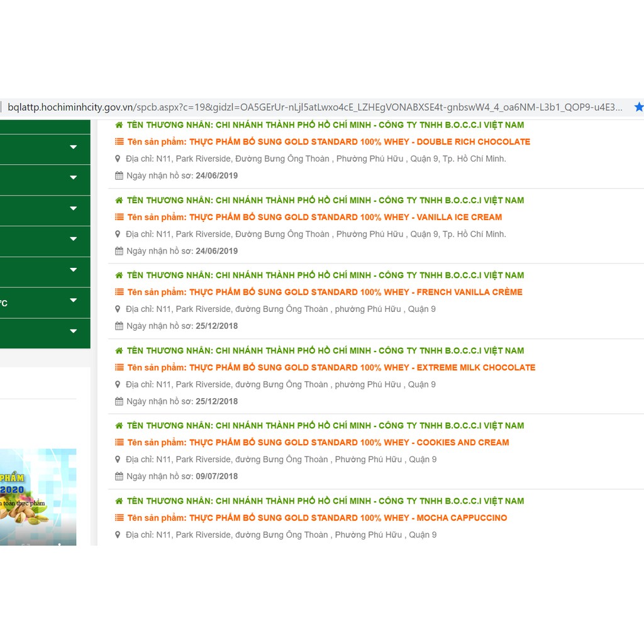Open the Cookies and Cream product link

click(x=348, y=443)
